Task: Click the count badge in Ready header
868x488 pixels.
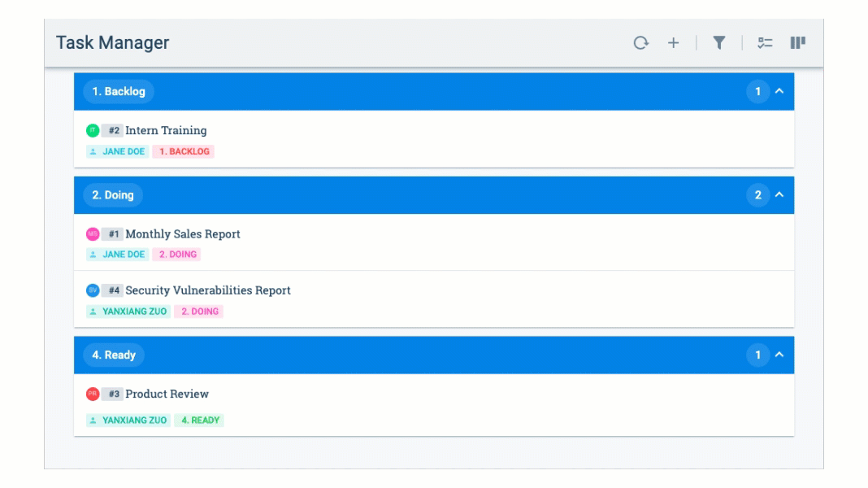Action: [x=757, y=355]
